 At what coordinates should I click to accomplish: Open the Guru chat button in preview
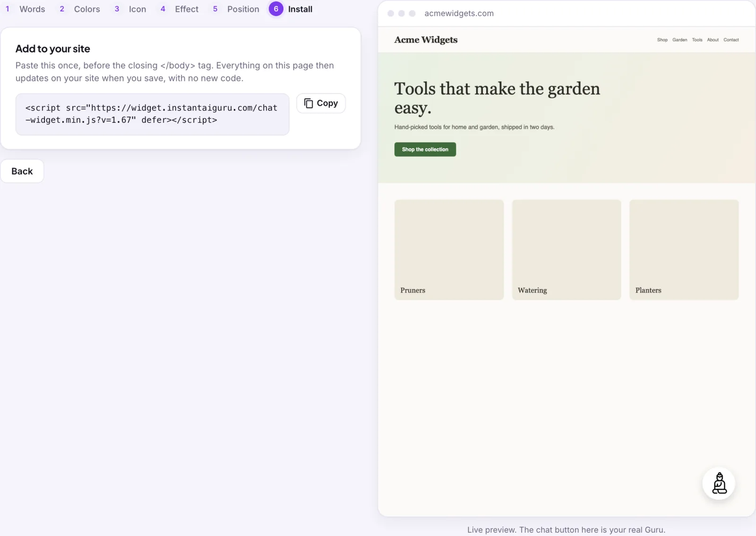tap(719, 484)
